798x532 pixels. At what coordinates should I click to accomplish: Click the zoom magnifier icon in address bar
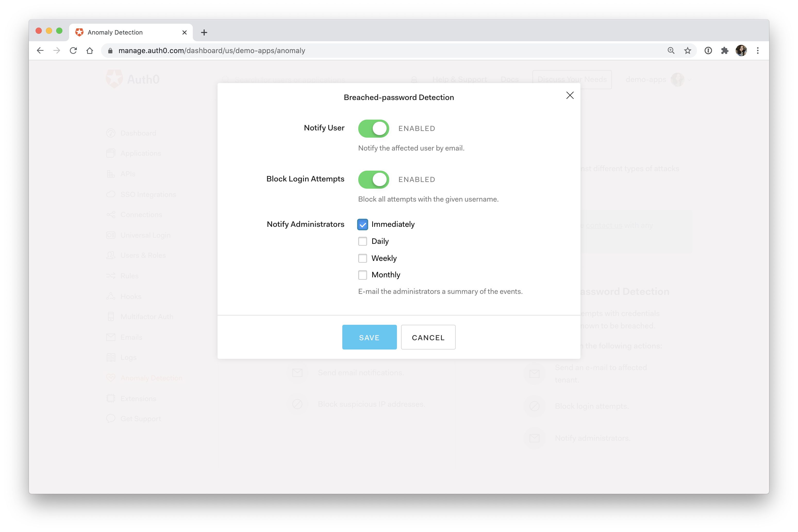pos(671,51)
